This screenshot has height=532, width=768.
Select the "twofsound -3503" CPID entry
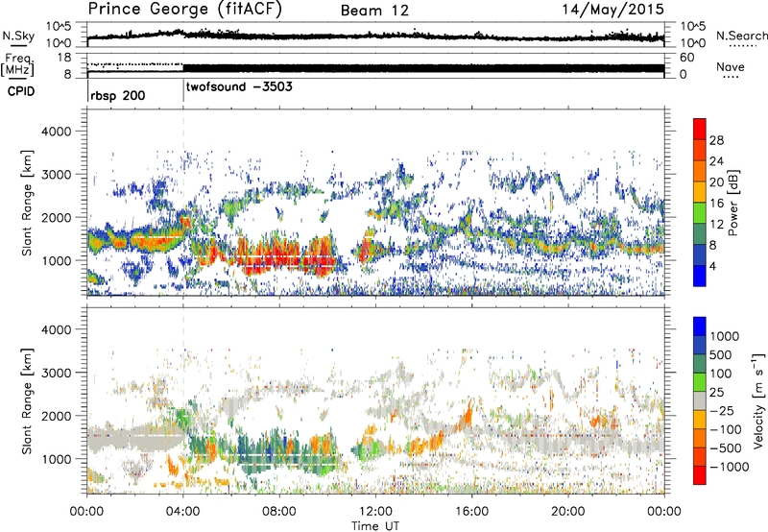point(239,86)
